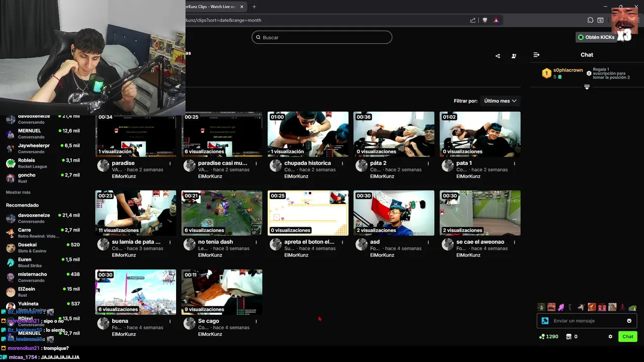This screenshot has width=644, height=362.
Task: Open options menu for 'chupada historica' clip
Action: pyautogui.click(x=342, y=163)
